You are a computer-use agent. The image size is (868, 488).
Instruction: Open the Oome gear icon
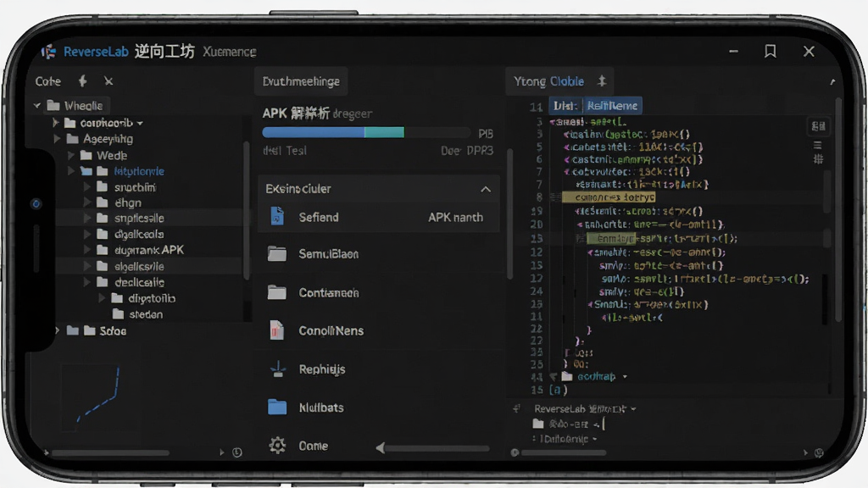(x=277, y=446)
